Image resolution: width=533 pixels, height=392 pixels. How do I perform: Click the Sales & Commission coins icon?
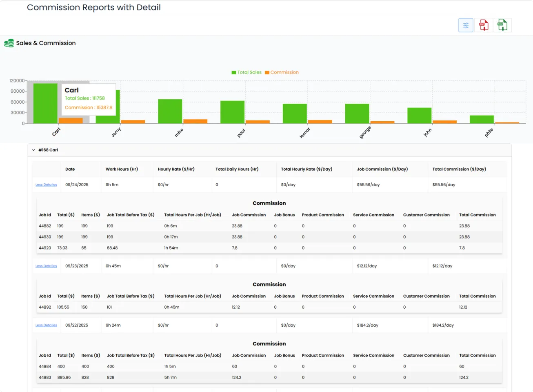9,43
